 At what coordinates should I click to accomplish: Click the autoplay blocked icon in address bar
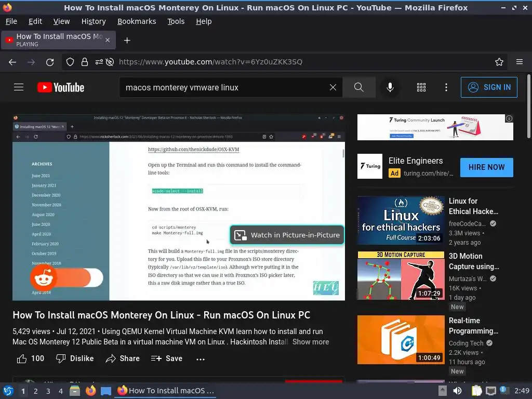tap(110, 62)
